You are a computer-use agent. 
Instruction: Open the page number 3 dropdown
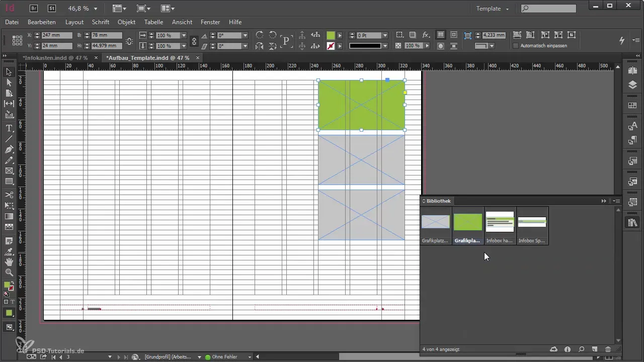110,356
